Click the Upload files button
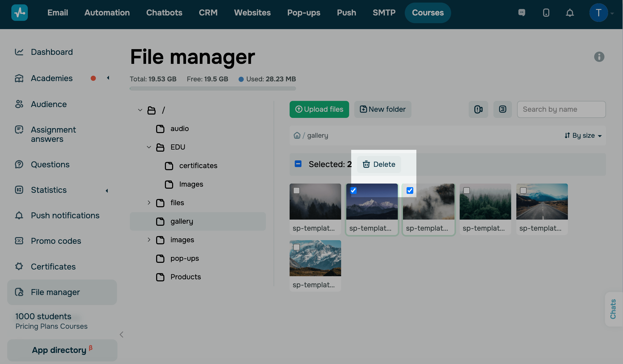 pos(319,109)
